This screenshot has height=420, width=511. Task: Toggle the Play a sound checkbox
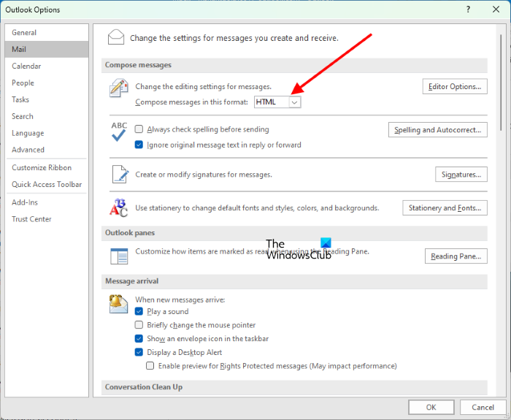tap(139, 311)
